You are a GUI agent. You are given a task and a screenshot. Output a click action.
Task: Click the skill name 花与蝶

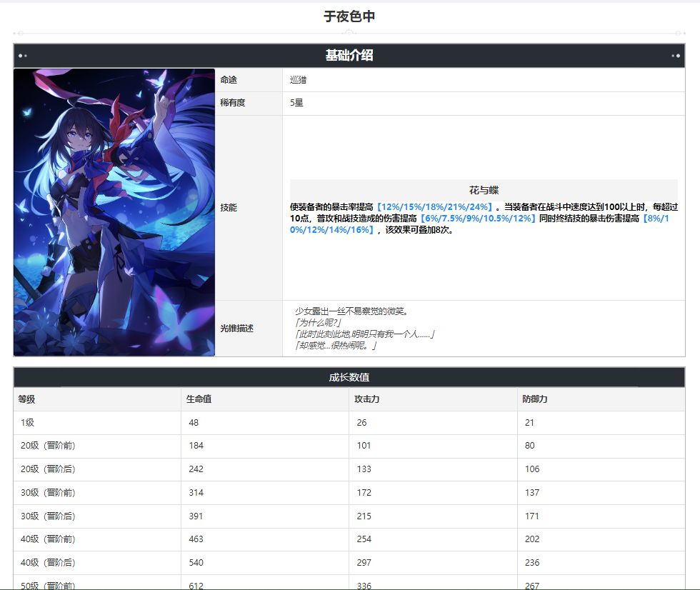coord(484,190)
